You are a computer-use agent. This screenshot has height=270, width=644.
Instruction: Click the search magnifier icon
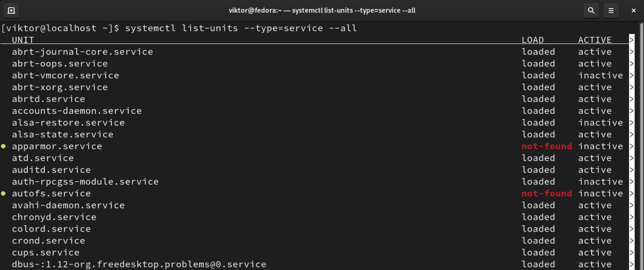(x=591, y=11)
